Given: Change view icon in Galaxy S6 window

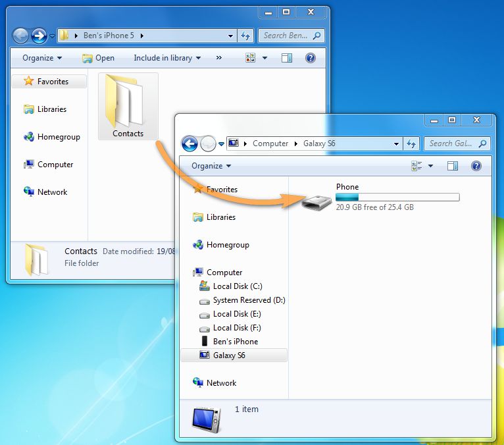Looking at the screenshot, I should coord(416,166).
